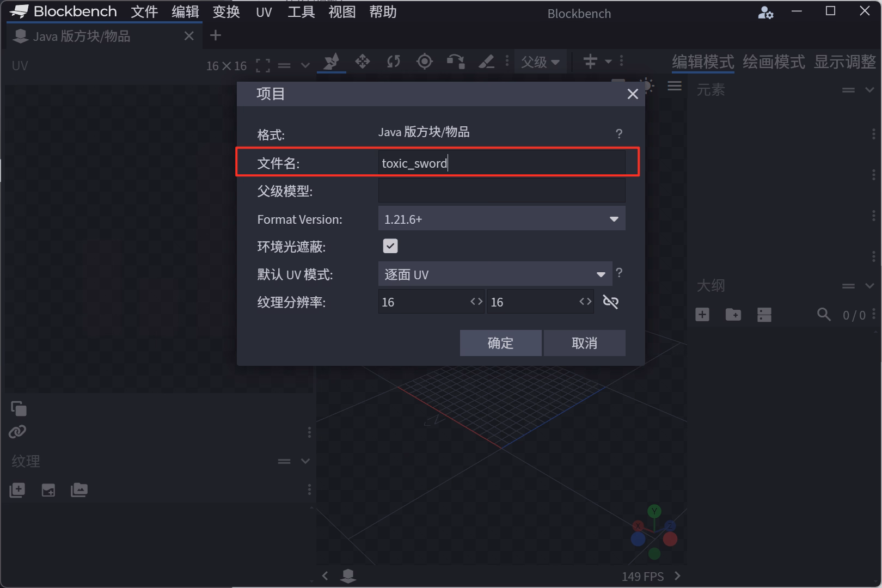Click format help question mark icon
This screenshot has width=882, height=588.
click(x=619, y=133)
